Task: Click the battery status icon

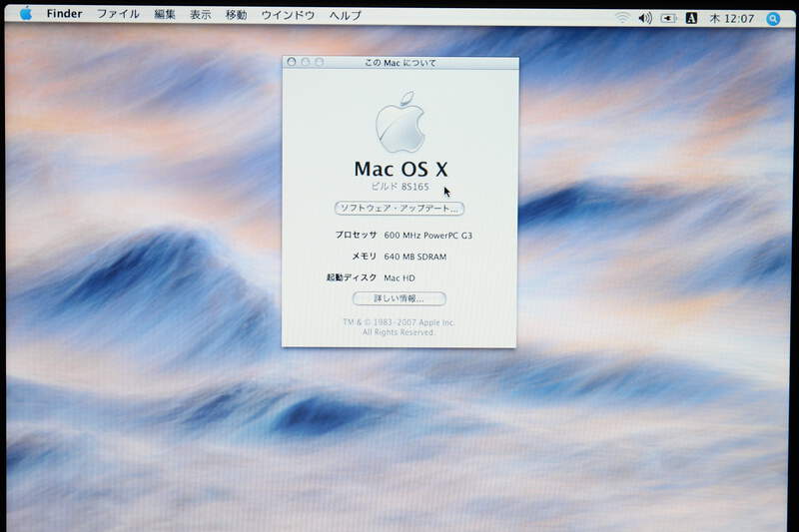Action: tap(668, 18)
